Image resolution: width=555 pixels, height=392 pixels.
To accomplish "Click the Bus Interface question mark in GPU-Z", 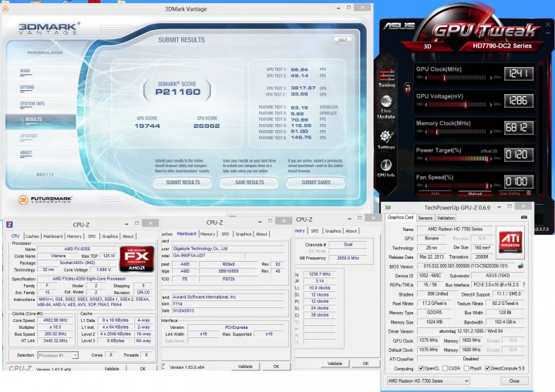I will [523, 284].
